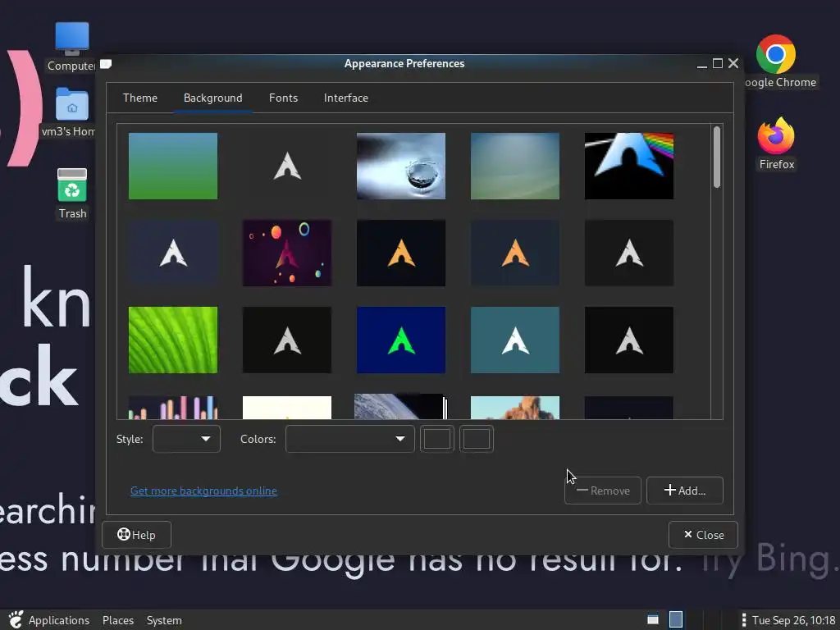Launch Google Chrome from the desktop
The height and width of the screenshot is (630, 840).
[x=776, y=54]
